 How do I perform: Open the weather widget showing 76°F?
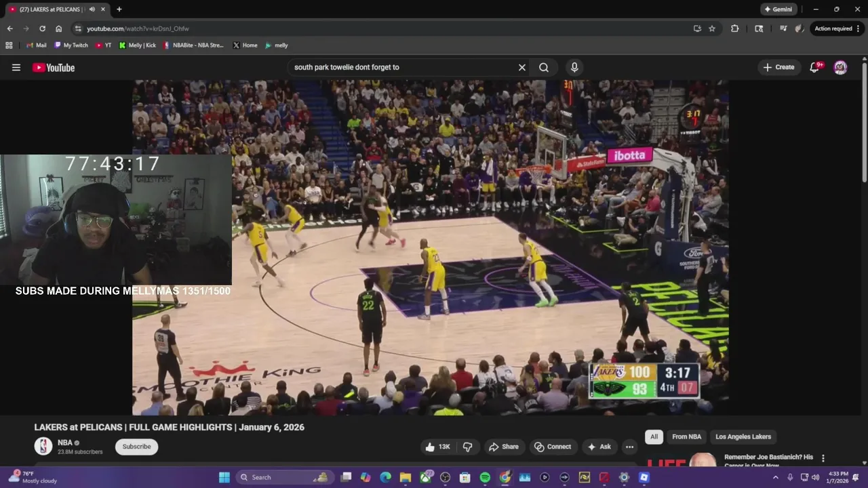tap(33, 477)
